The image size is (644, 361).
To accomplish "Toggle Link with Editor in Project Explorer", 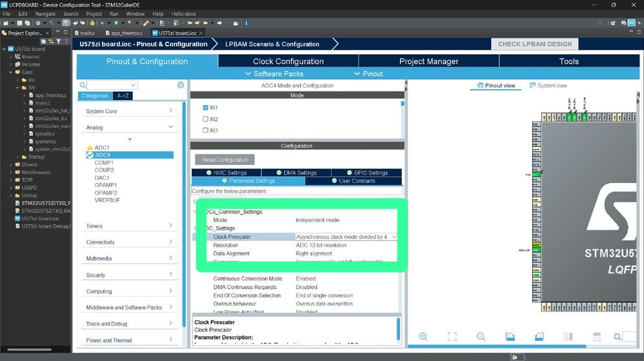I will 51,41.
